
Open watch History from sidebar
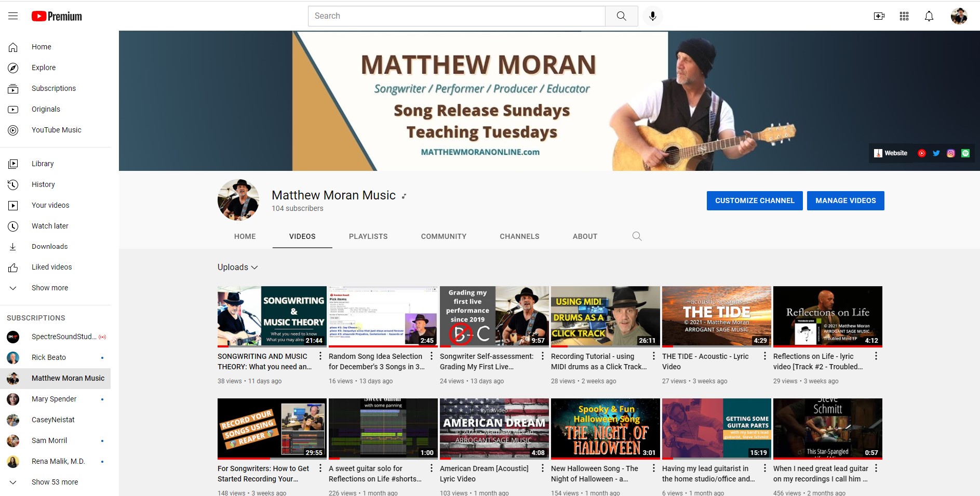tap(56, 184)
